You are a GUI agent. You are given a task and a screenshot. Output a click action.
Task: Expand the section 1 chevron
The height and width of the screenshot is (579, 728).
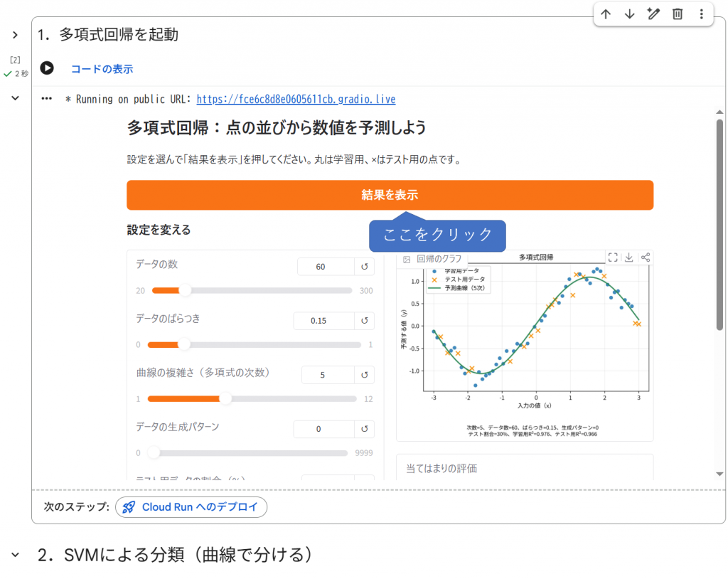(x=16, y=35)
